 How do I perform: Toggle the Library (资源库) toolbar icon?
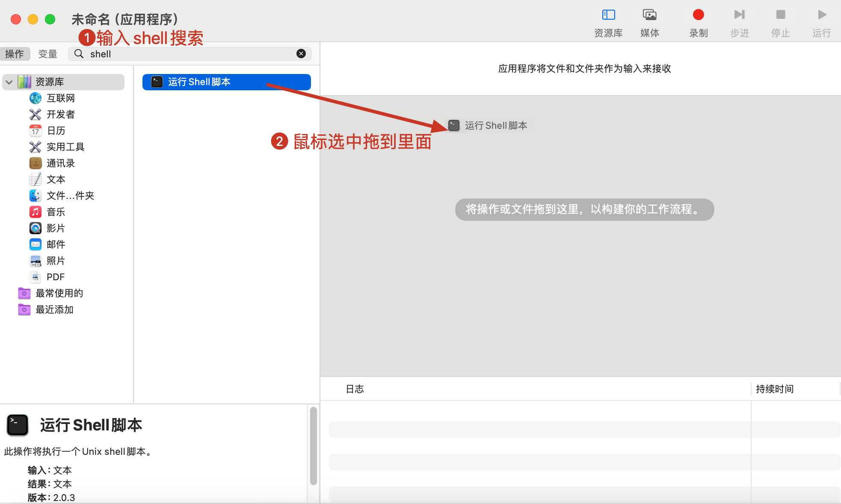pyautogui.click(x=608, y=15)
